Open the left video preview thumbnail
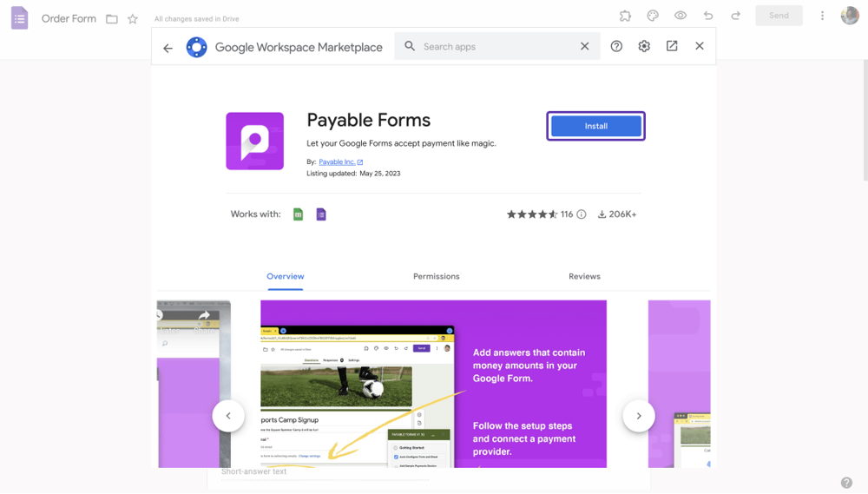 [194, 384]
